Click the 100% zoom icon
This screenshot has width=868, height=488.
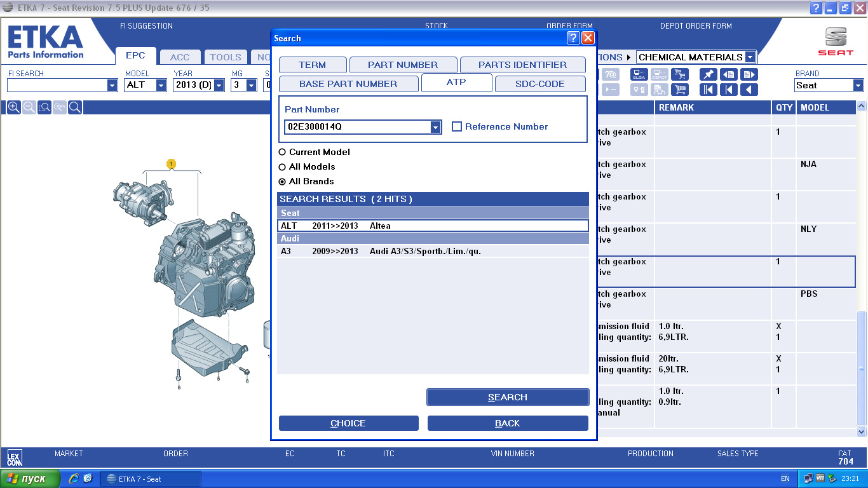point(60,107)
